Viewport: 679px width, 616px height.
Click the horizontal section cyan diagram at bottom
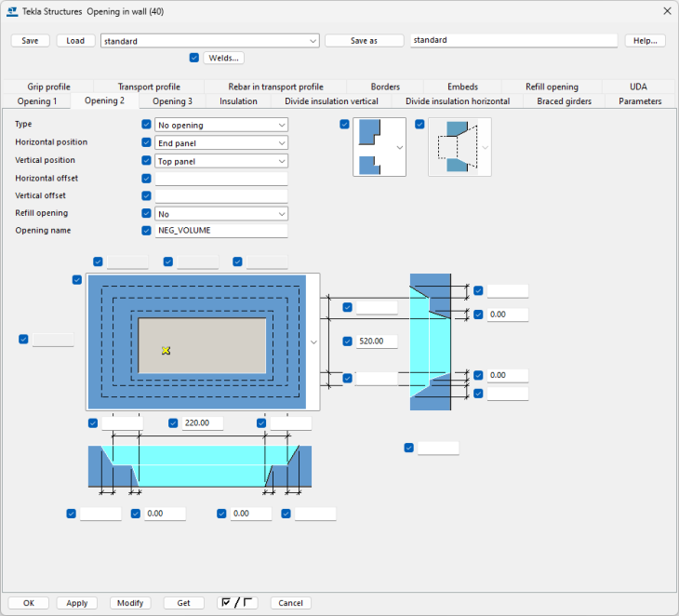(x=199, y=465)
